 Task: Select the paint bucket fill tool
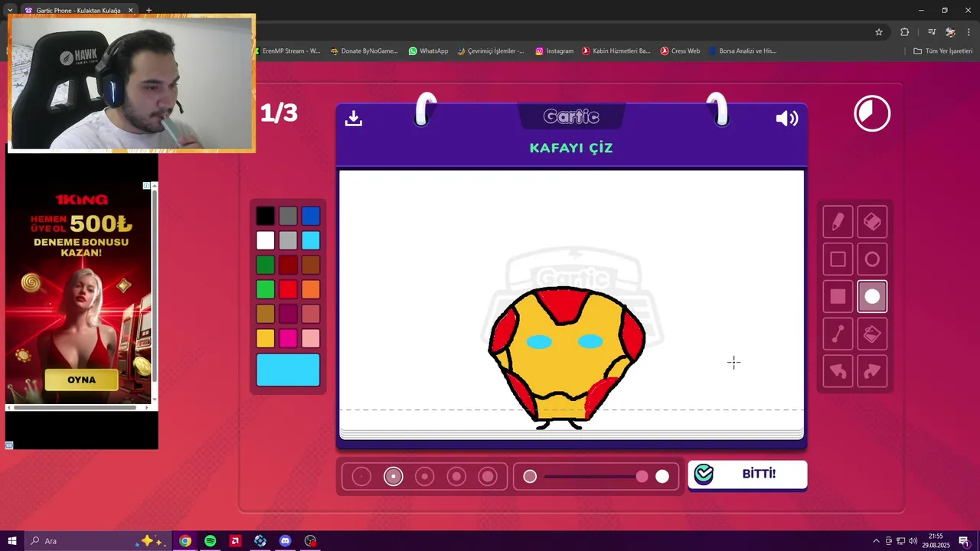[x=872, y=334]
